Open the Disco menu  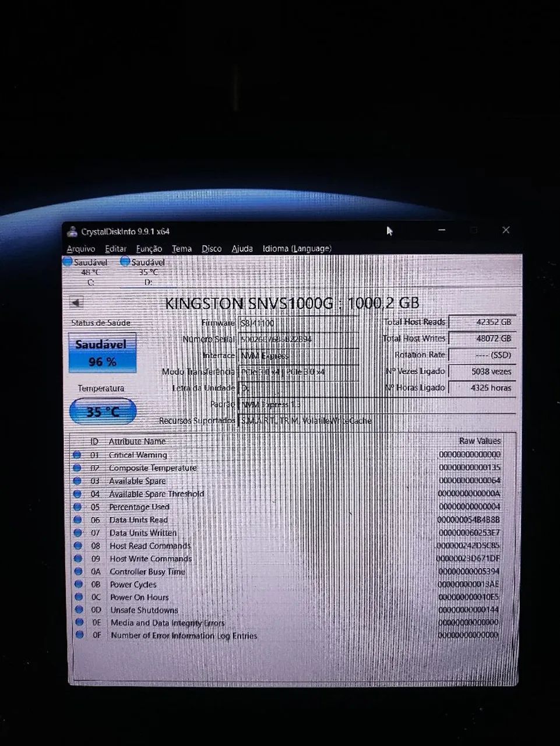click(212, 249)
